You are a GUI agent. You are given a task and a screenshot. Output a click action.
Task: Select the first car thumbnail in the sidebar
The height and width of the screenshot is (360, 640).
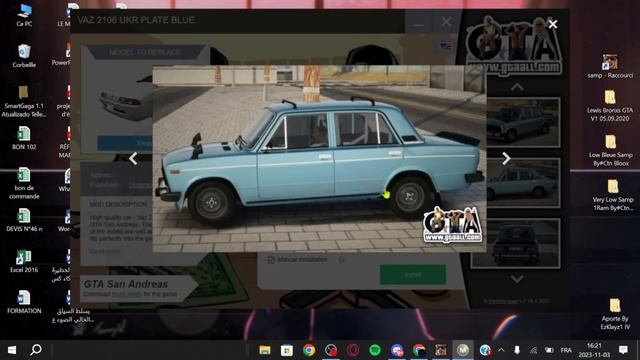[x=523, y=122]
